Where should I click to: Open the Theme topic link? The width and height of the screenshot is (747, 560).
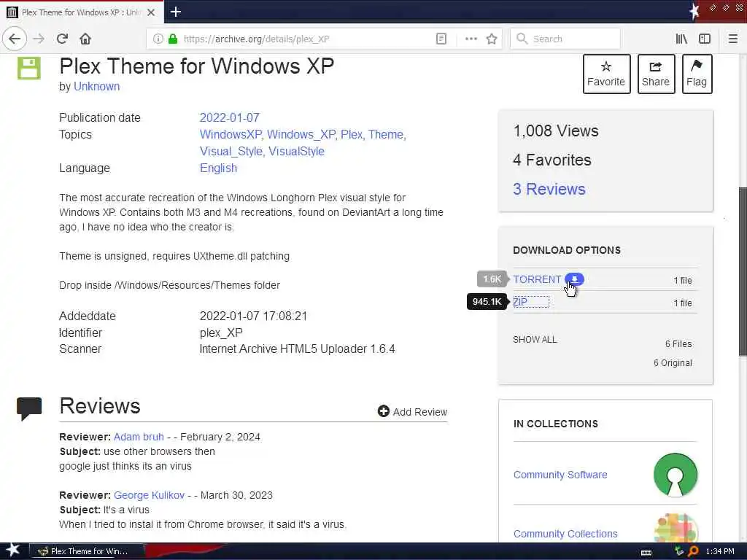385,134
